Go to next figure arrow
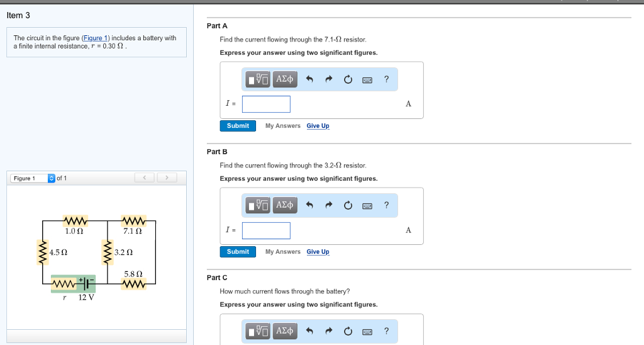Image resolution: width=644 pixels, height=345 pixels. pos(167,178)
